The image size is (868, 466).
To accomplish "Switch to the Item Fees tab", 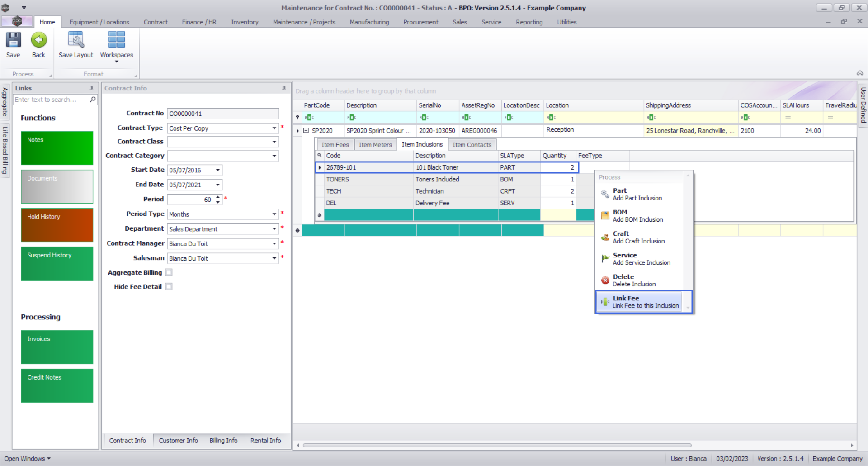I will [335, 145].
